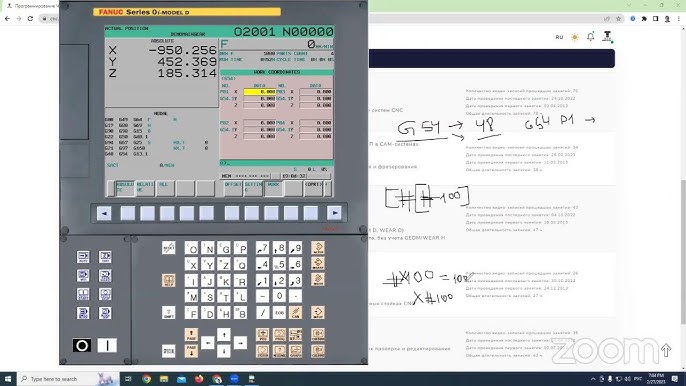Click the DELETE edit key
The height and width of the screenshot is (386, 686).
pos(318,279)
